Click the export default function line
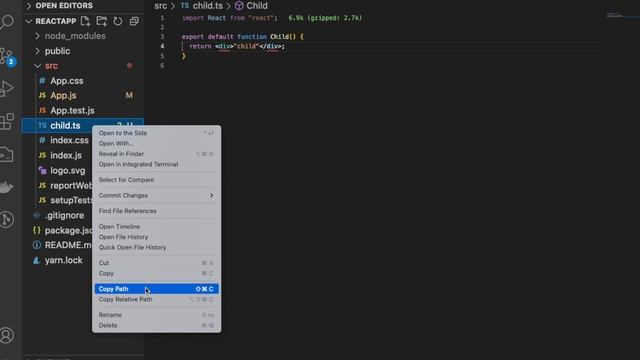 tap(242, 37)
